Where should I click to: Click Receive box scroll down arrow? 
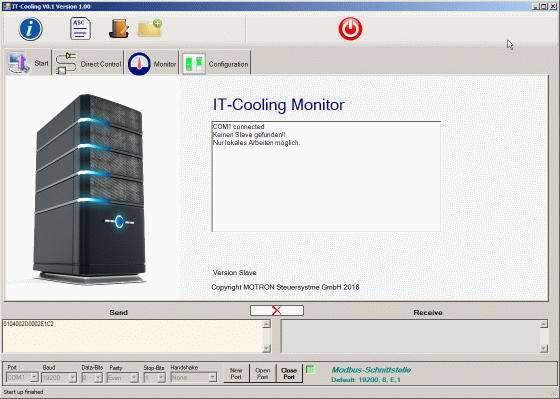(544, 348)
